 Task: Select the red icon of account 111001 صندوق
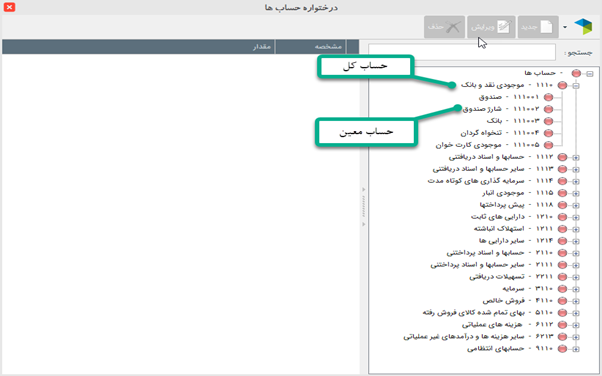(549, 97)
